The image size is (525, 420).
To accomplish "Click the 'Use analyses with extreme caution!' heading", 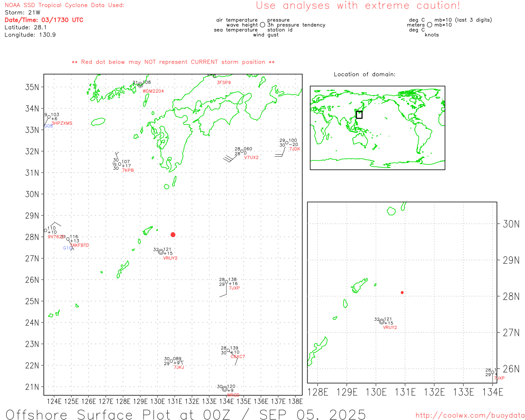I will pyautogui.click(x=358, y=6).
